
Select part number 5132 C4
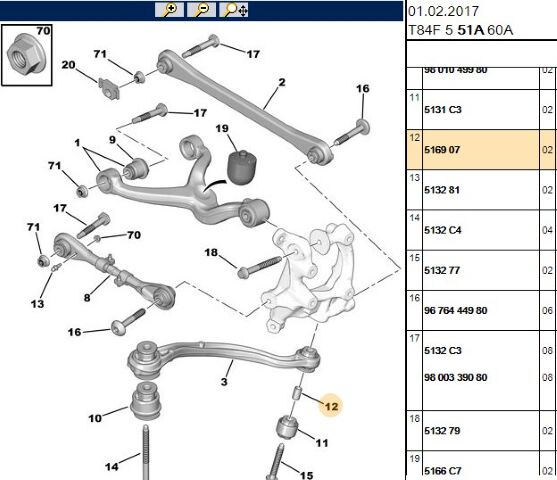point(443,230)
